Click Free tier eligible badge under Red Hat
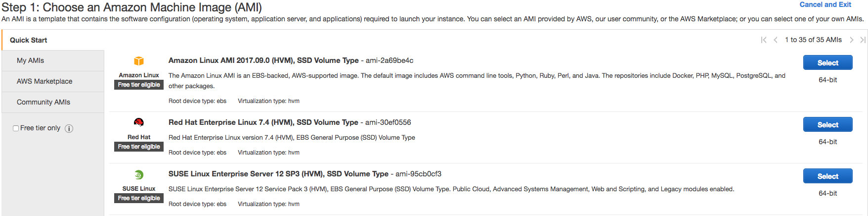 139,147
